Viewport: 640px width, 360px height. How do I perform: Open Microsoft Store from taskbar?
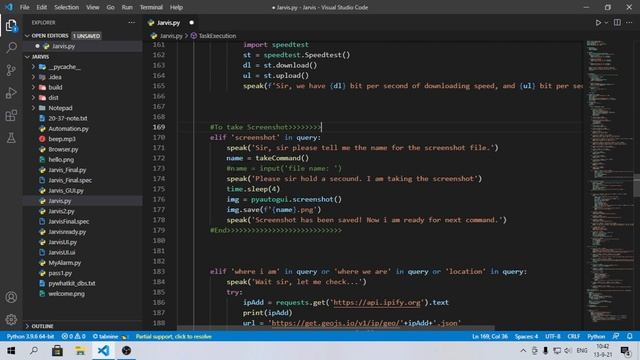57,351
